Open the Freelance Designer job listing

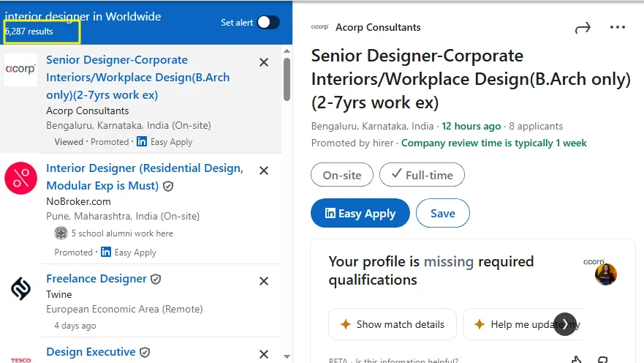point(96,279)
